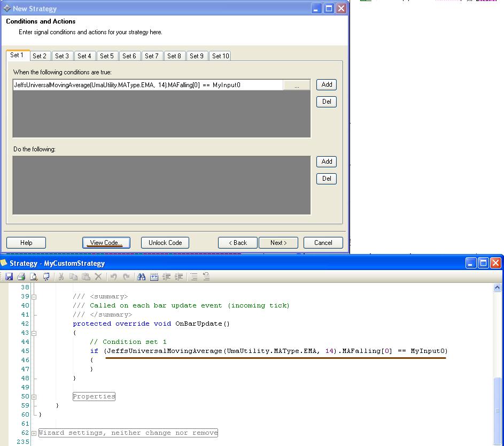
Task: Click the code editor scroll-up arrow
Action: 497,287
